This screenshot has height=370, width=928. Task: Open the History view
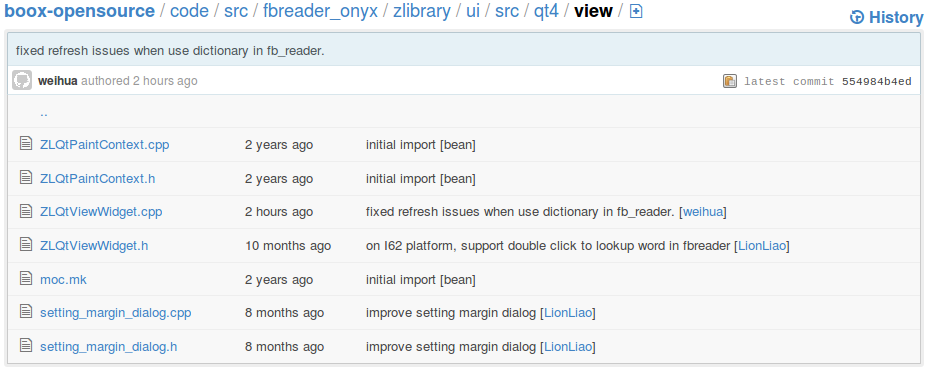886,18
